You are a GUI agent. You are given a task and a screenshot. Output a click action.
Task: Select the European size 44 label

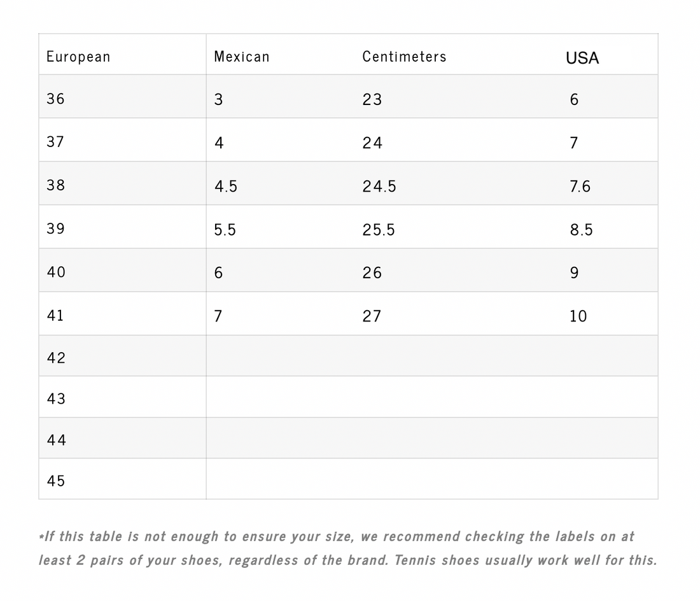(56, 440)
